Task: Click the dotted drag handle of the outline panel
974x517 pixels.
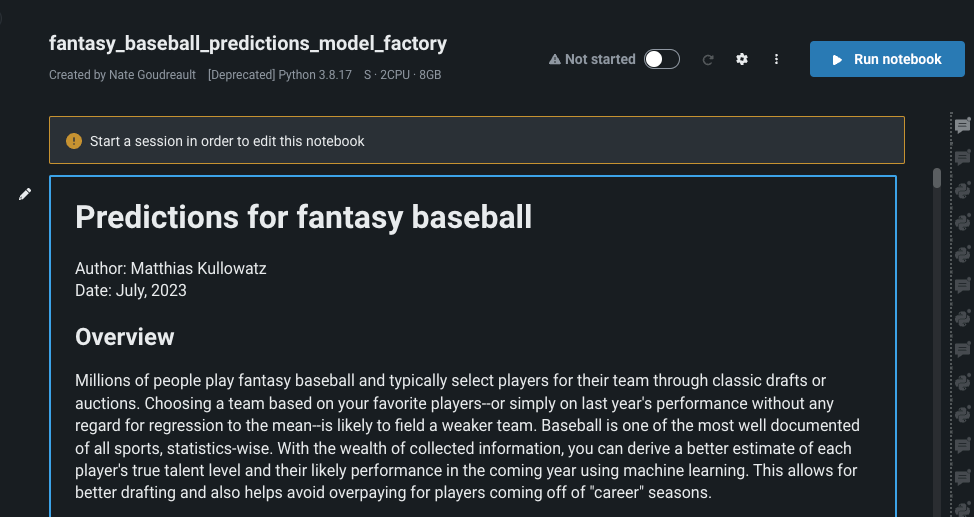Action: 950,300
